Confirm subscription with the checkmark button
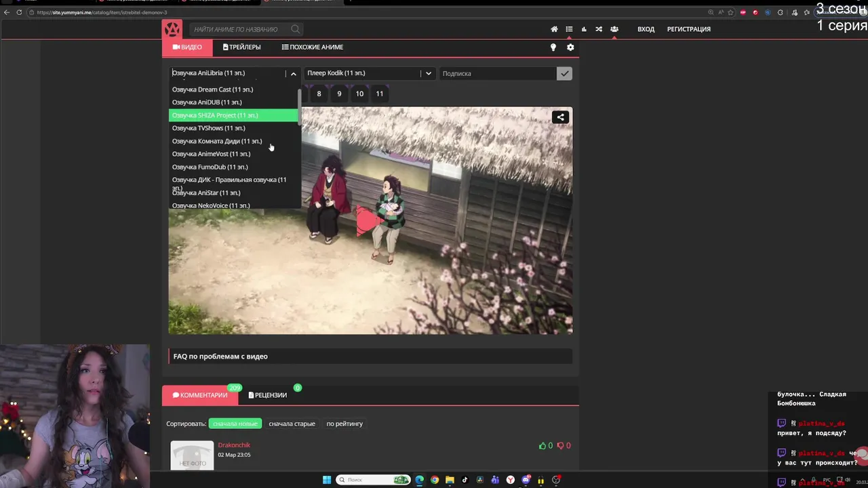The image size is (868, 488). pyautogui.click(x=564, y=73)
